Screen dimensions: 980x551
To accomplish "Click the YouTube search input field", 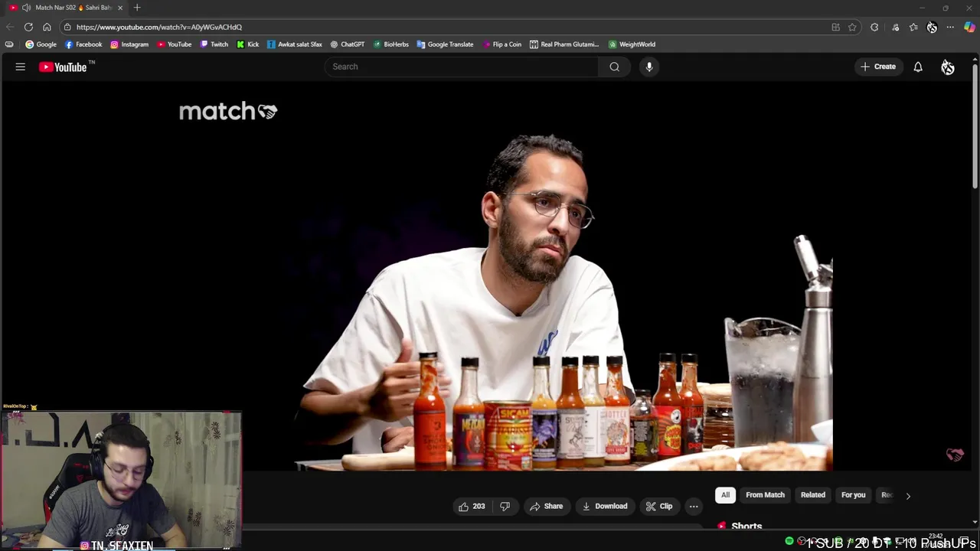I will (462, 67).
